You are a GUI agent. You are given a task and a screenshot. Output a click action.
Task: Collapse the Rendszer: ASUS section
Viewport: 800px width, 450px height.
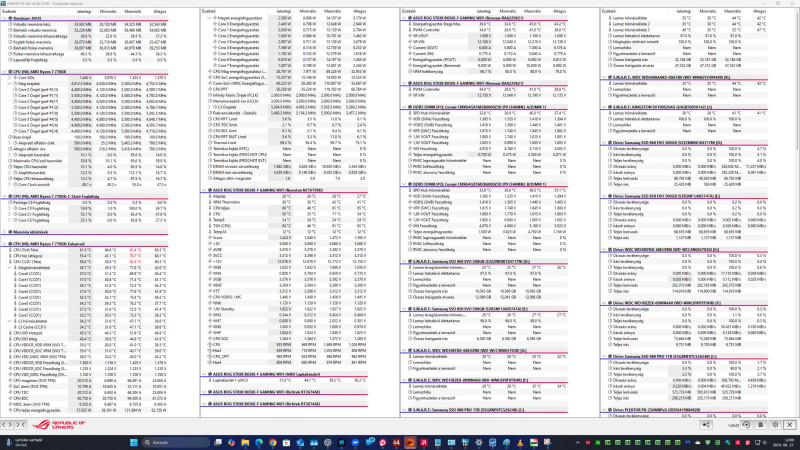4,18
